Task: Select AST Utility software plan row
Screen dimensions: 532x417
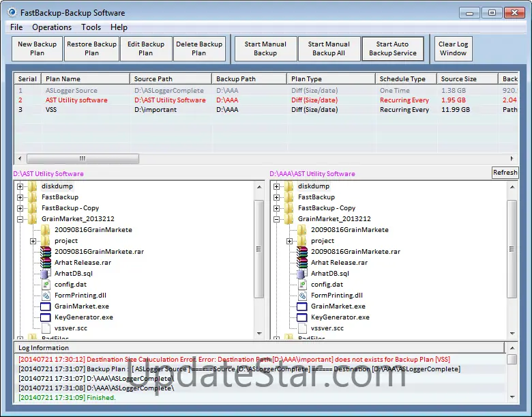Action: (x=266, y=100)
